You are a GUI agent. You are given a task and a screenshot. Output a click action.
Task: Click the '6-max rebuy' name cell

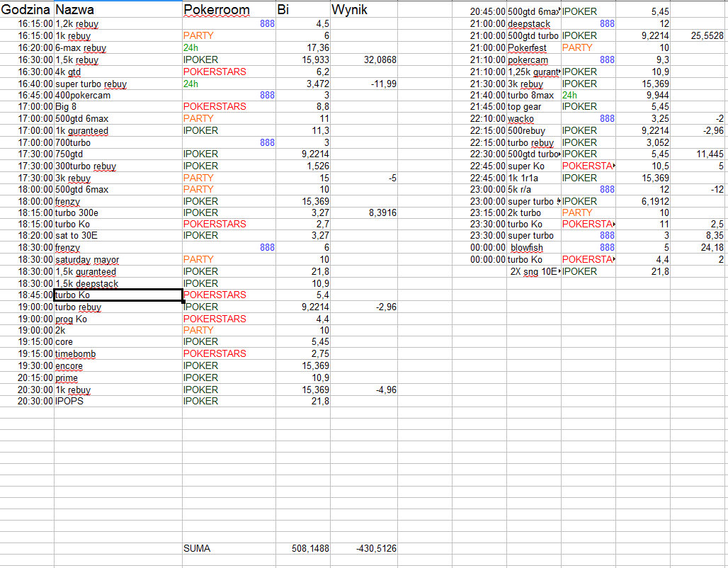coord(118,48)
